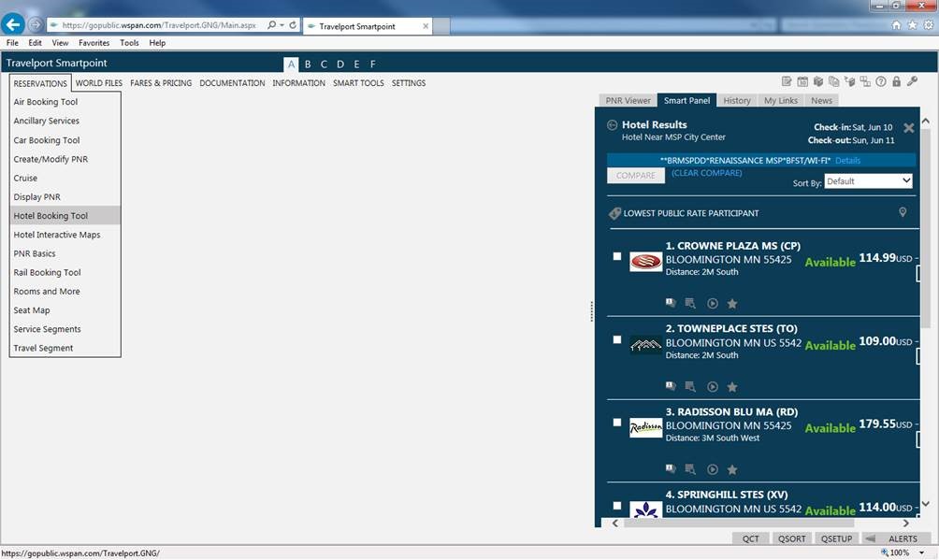
Task: Click the padlock icon in top toolbar
Action: (x=897, y=81)
